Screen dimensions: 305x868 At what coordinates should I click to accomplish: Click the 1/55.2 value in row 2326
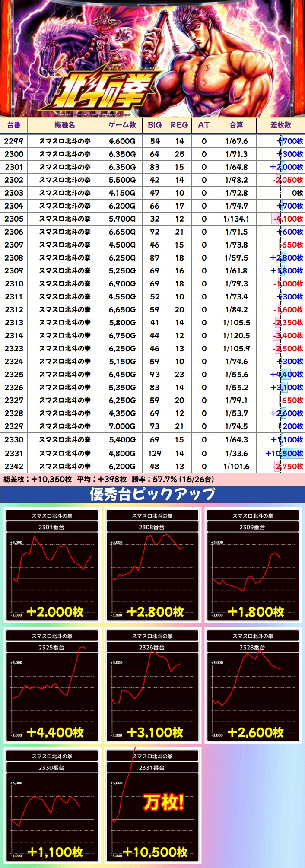coord(236,388)
